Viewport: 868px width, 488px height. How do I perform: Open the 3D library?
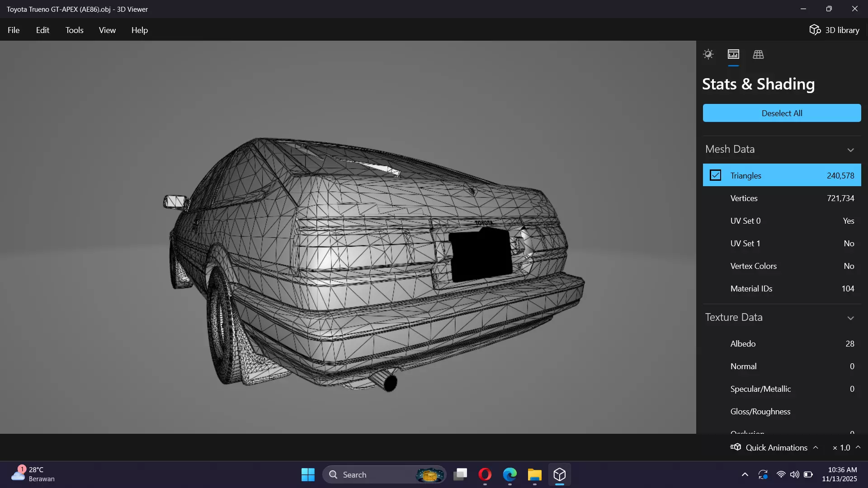click(834, 30)
